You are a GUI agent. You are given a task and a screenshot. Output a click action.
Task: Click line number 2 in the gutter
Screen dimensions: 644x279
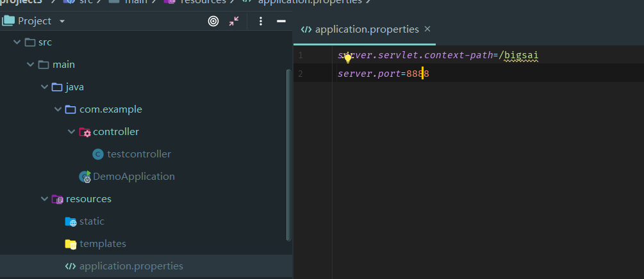(301, 74)
